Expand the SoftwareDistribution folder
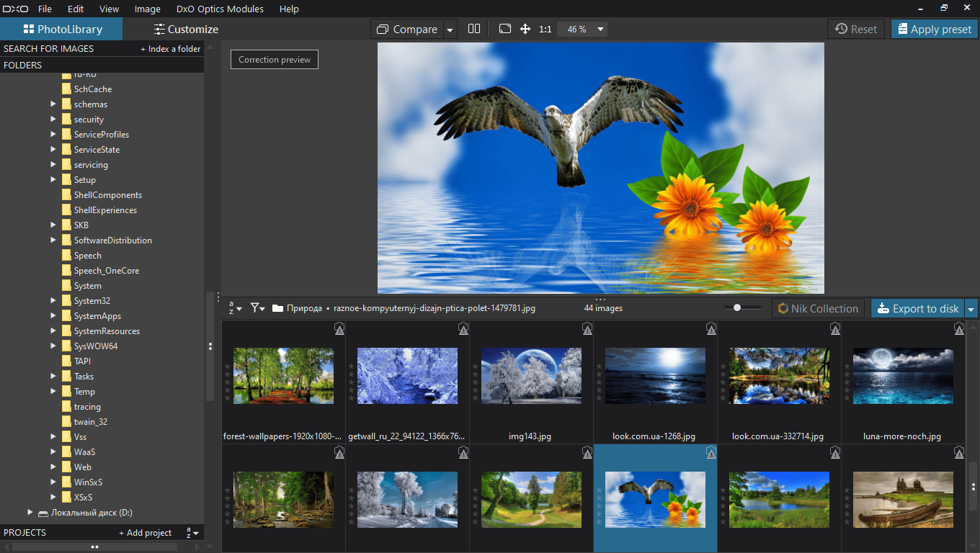980x553 pixels. click(x=53, y=240)
